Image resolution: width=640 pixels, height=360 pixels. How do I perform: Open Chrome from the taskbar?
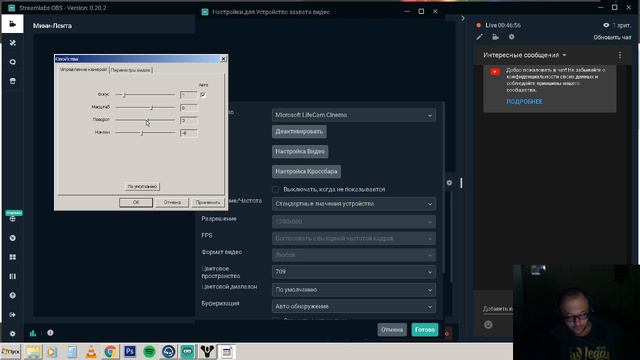[110, 351]
